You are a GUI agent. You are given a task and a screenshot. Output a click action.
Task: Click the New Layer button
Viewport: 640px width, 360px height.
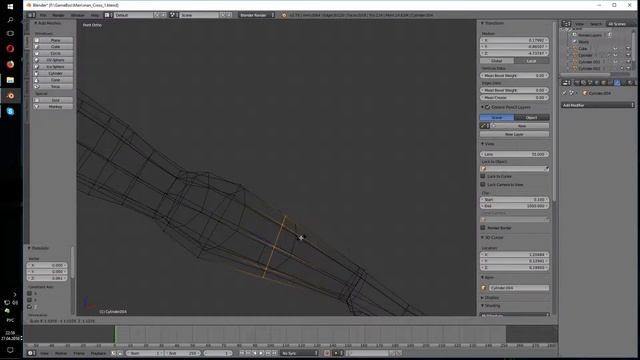[514, 134]
